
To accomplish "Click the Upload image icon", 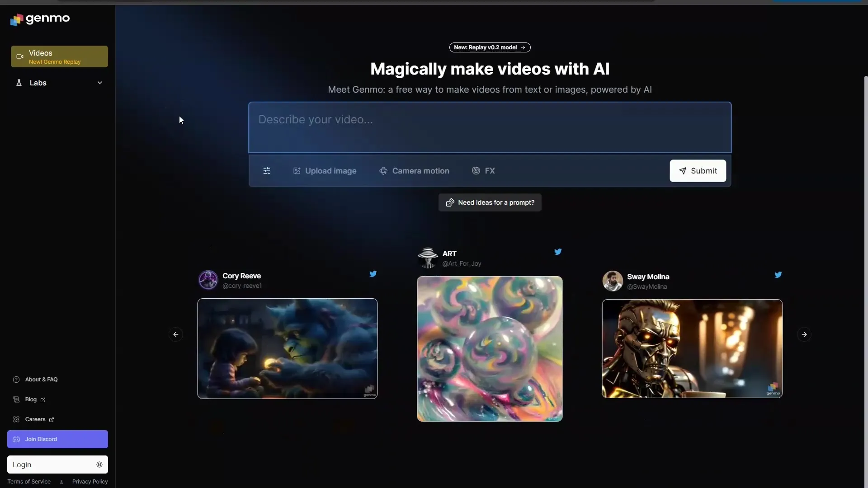I will 297,170.
